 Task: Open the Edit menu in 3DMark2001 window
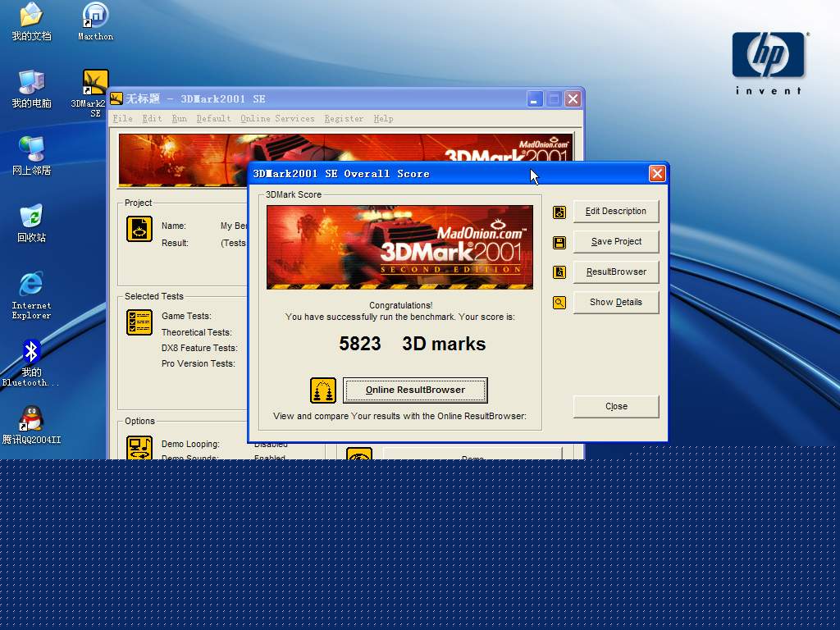coord(152,118)
